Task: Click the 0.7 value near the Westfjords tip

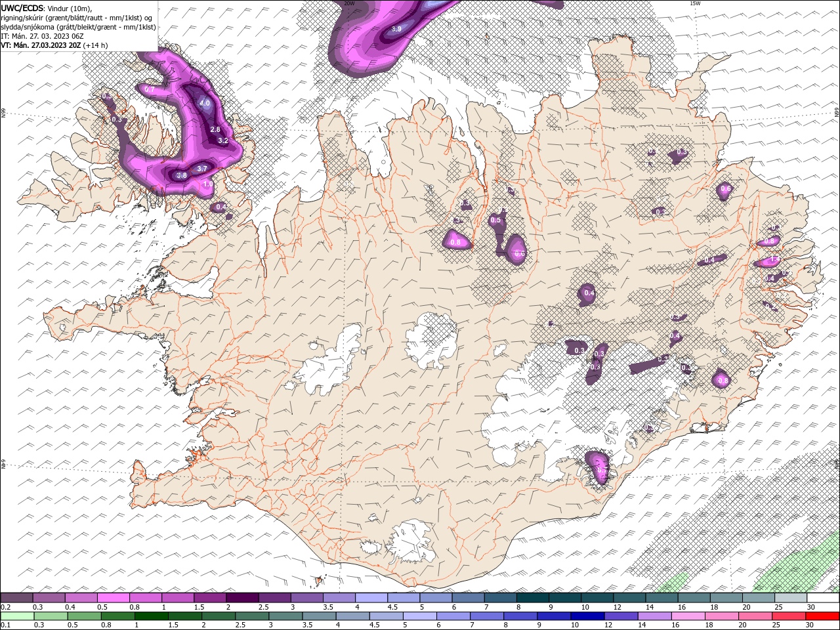Action: coord(150,89)
